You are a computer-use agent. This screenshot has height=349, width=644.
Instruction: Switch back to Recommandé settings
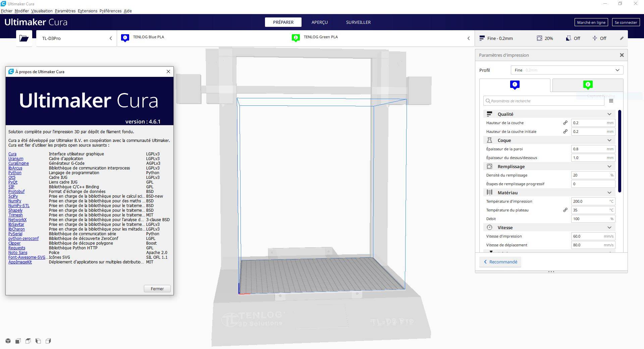point(500,262)
